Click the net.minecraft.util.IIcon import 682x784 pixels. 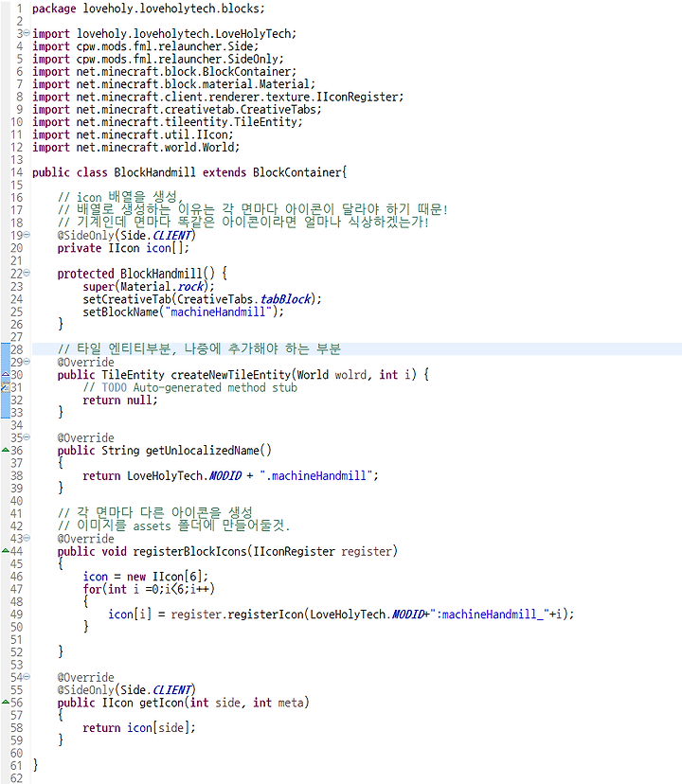click(134, 134)
